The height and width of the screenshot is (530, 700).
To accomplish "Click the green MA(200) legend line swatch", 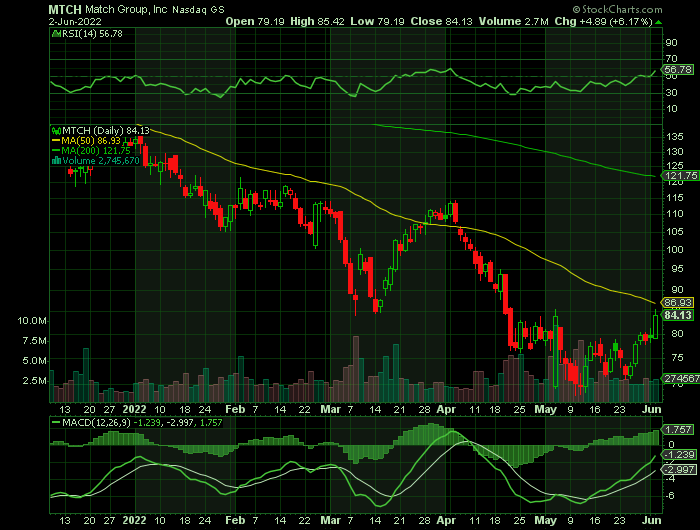I will [x=56, y=151].
